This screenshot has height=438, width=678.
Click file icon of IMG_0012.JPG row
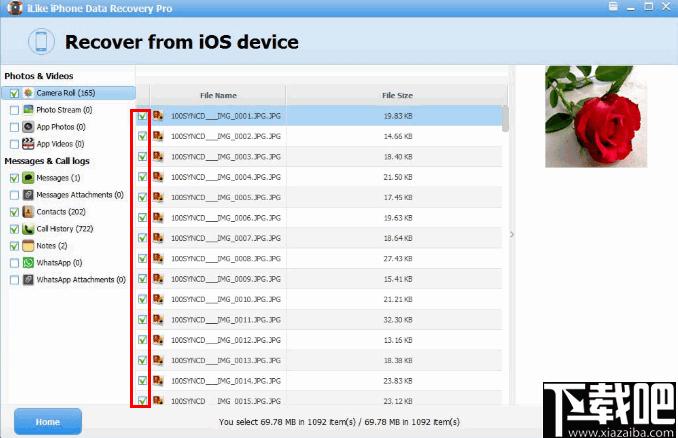pos(158,339)
